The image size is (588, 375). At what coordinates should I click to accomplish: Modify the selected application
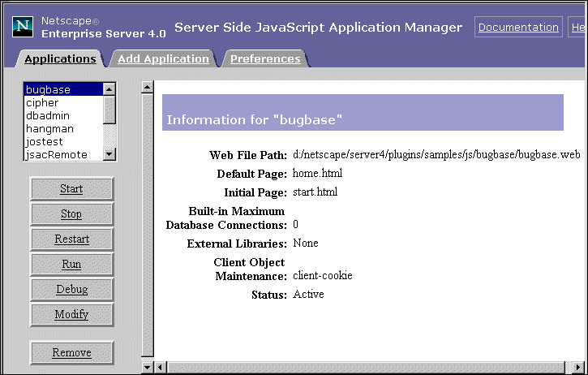pos(71,314)
